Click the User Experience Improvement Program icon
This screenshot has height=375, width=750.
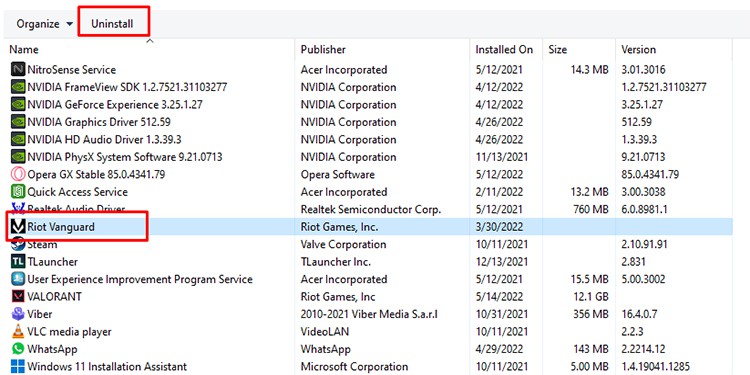pos(18,279)
